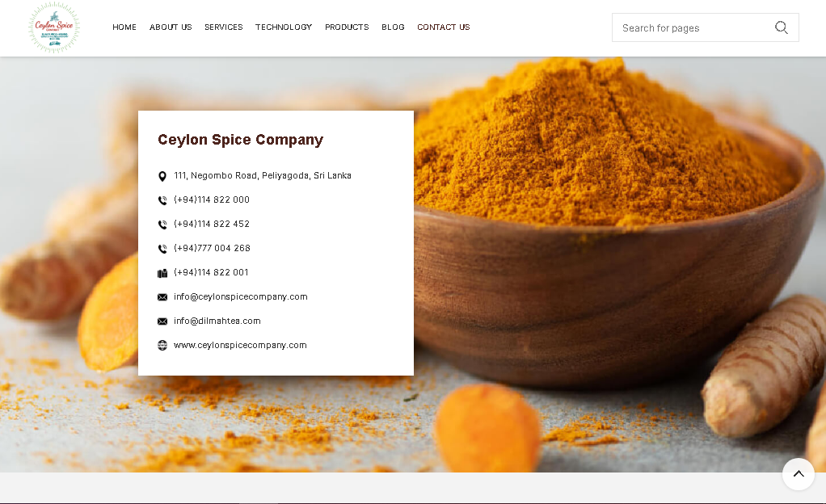
Task: Click the scroll-to-top arrow button
Action: 799,474
